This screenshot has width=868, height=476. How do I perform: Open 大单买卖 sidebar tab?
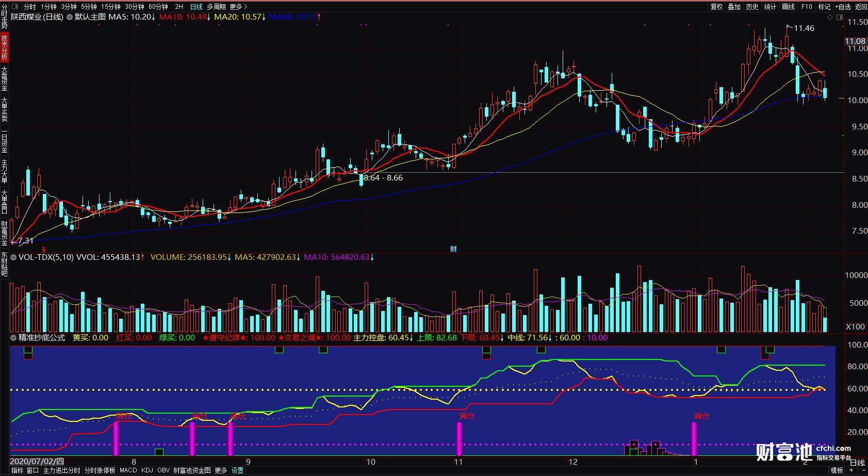tap(4, 109)
